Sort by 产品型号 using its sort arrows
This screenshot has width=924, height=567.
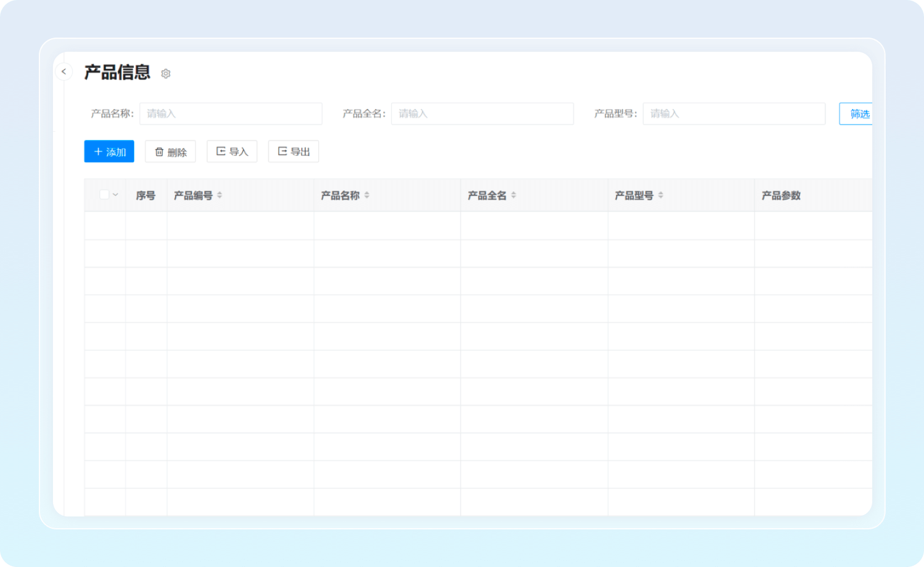click(660, 195)
